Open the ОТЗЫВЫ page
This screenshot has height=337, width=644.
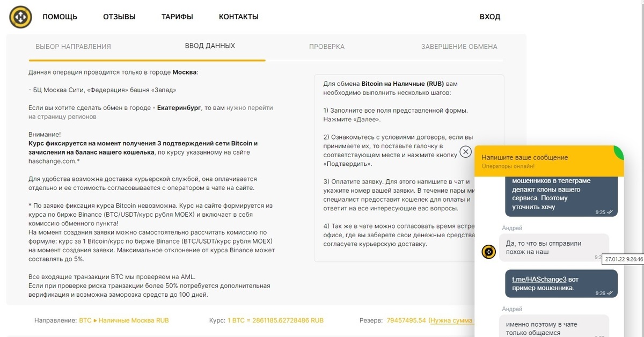click(119, 17)
